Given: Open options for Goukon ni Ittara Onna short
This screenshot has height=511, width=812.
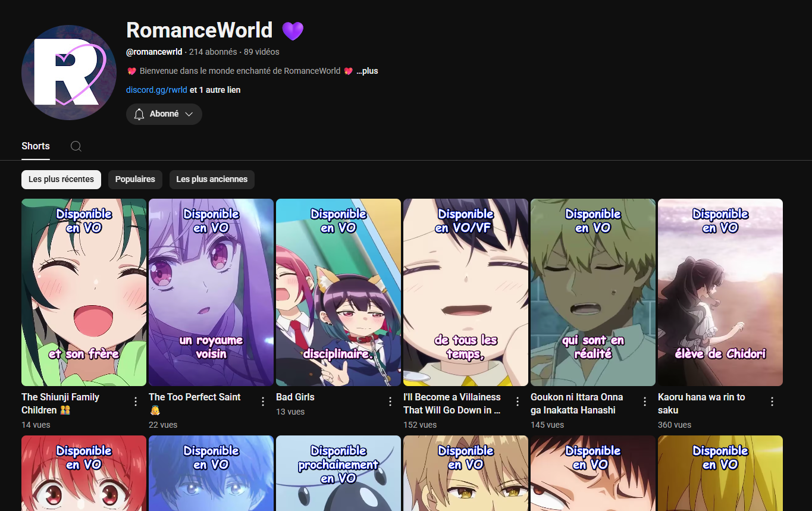Looking at the screenshot, I should point(645,402).
